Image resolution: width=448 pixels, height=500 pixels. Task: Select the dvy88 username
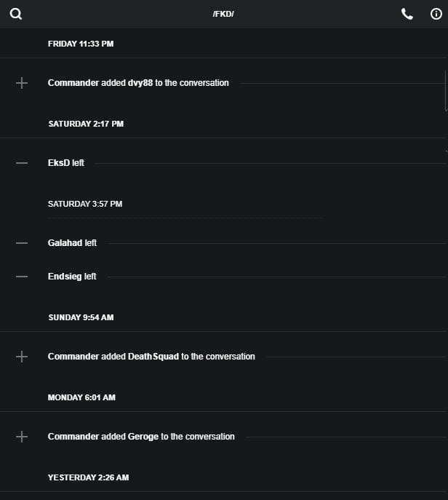tap(140, 83)
